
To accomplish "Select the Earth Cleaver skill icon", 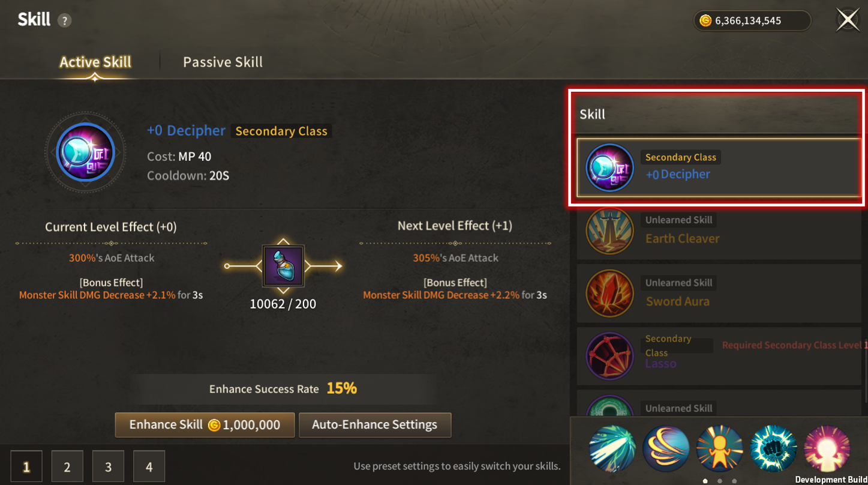I will tap(609, 230).
